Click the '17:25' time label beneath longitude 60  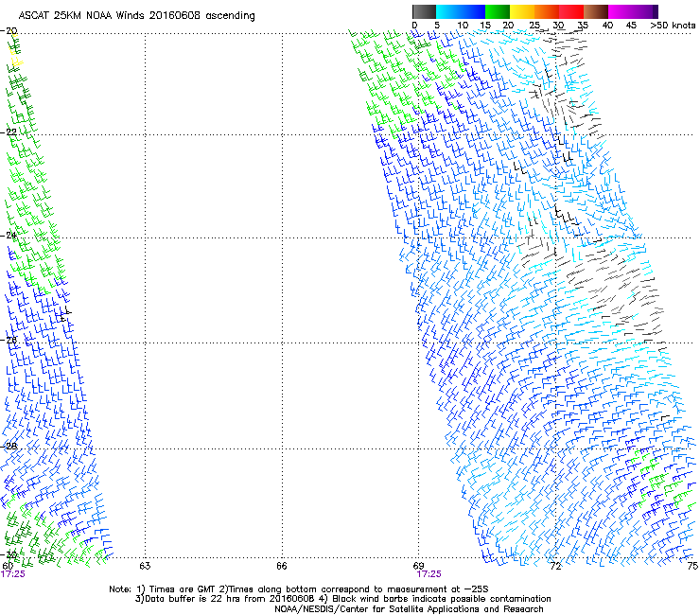[13, 574]
